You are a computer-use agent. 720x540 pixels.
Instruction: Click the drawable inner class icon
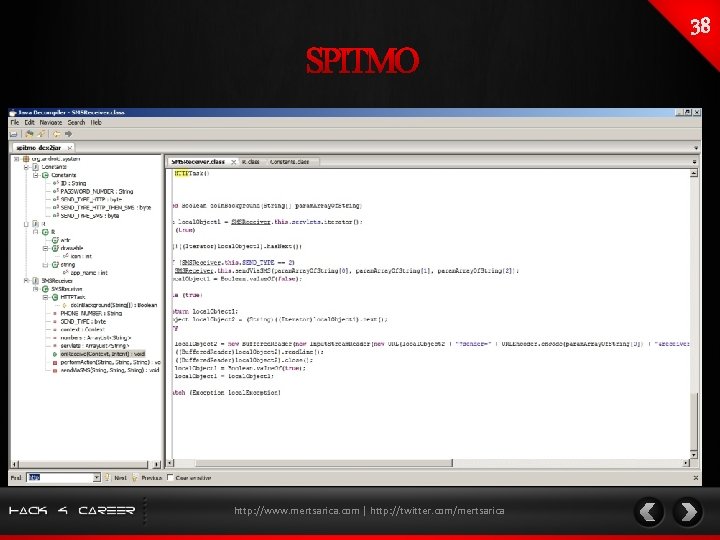click(55, 248)
